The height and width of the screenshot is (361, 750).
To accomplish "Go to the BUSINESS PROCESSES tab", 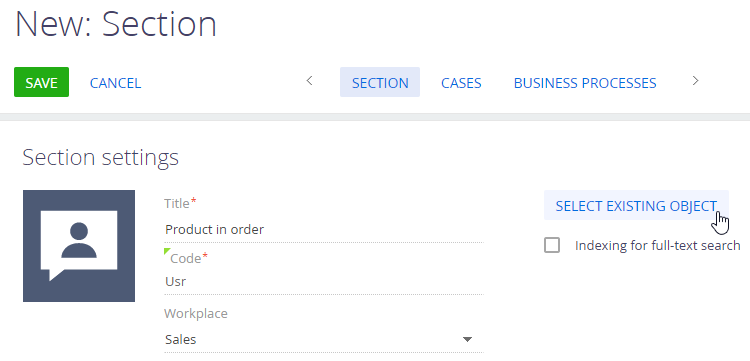I will tap(585, 83).
